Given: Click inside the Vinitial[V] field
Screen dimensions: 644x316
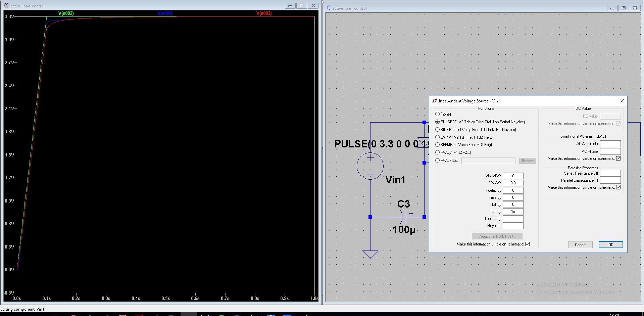Looking at the screenshot, I should [513, 176].
